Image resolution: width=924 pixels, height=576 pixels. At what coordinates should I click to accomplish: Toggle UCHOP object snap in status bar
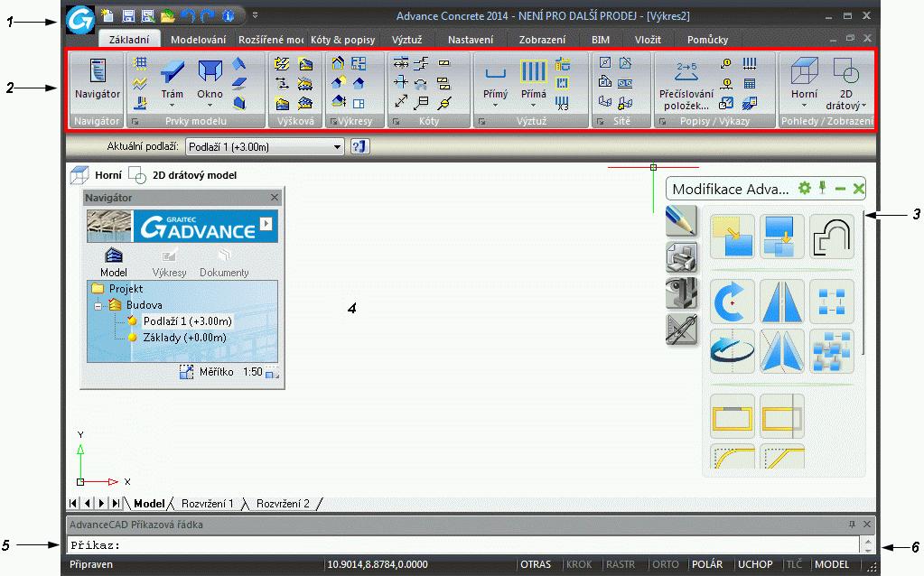755,564
